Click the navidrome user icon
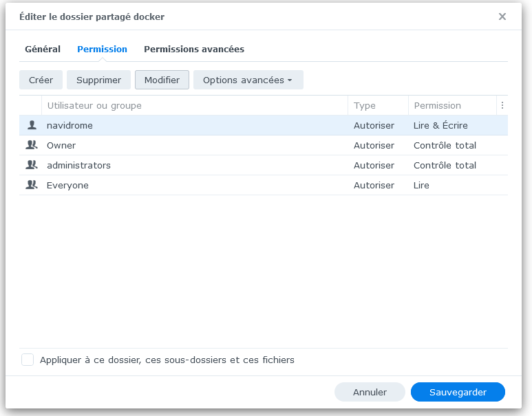The height and width of the screenshot is (416, 532). (x=31, y=126)
